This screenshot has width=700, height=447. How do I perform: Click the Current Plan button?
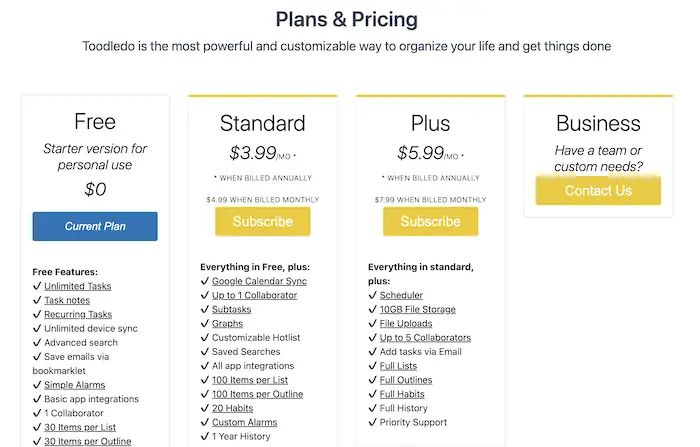pos(95,226)
